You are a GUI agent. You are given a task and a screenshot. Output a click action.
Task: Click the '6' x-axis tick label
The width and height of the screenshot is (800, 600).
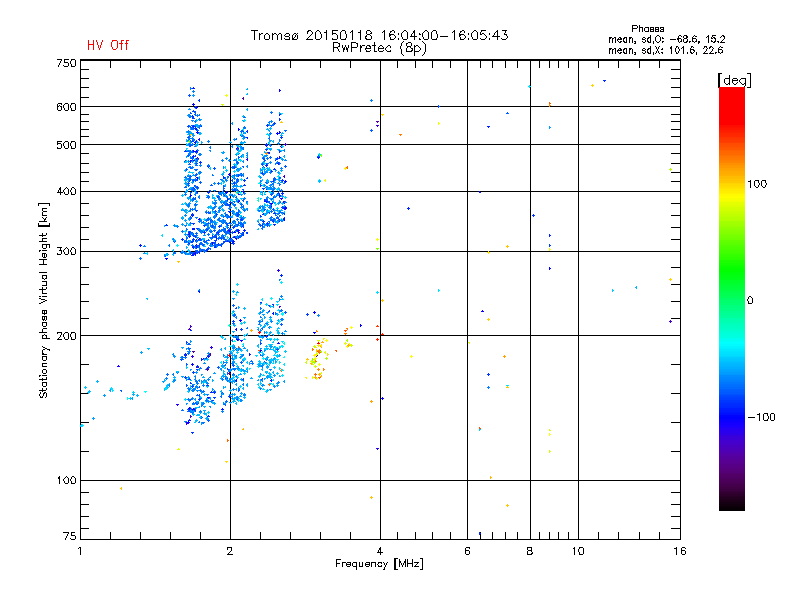point(467,551)
